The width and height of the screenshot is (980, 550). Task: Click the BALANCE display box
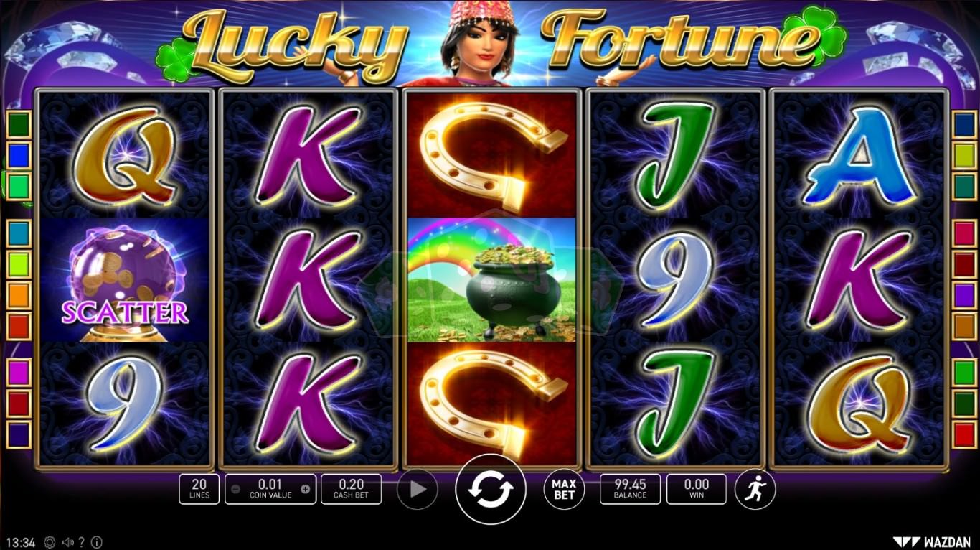click(630, 489)
